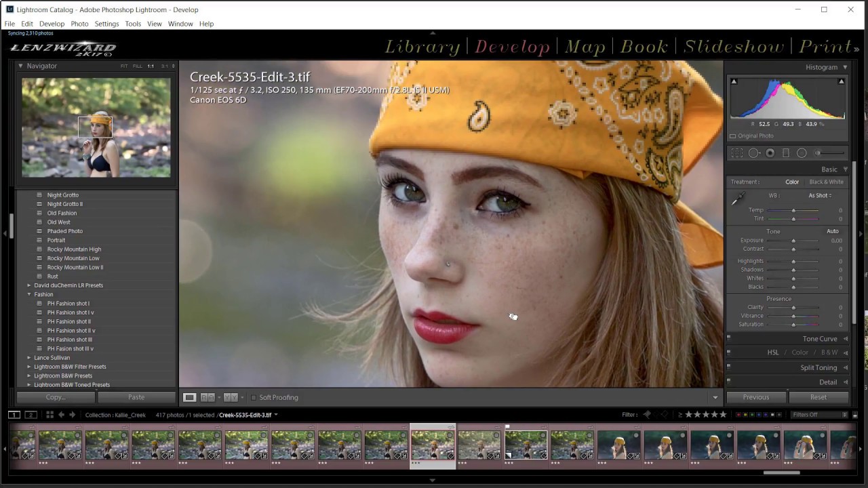Open the toolbar content dropdown arrow
The image size is (868, 488).
point(715,397)
